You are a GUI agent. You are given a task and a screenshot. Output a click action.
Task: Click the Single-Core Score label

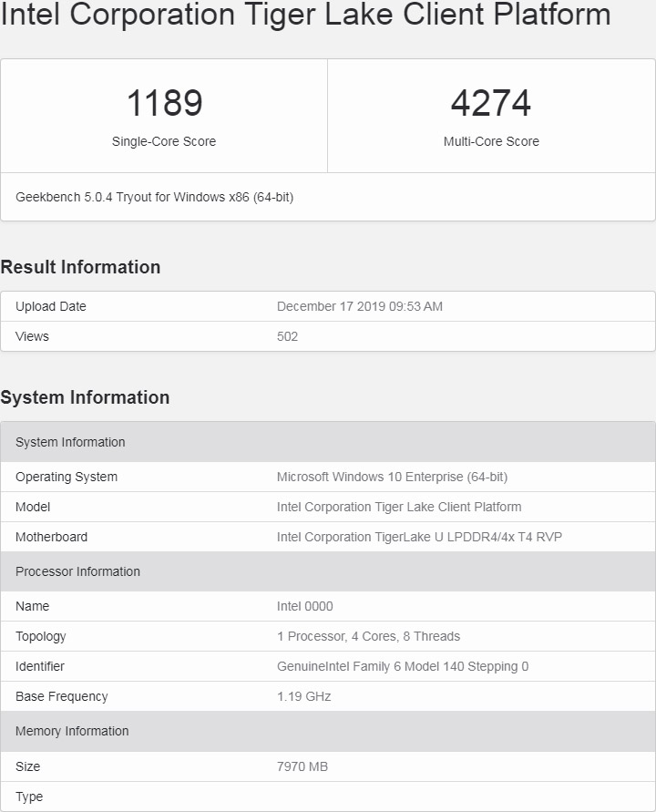click(x=164, y=141)
